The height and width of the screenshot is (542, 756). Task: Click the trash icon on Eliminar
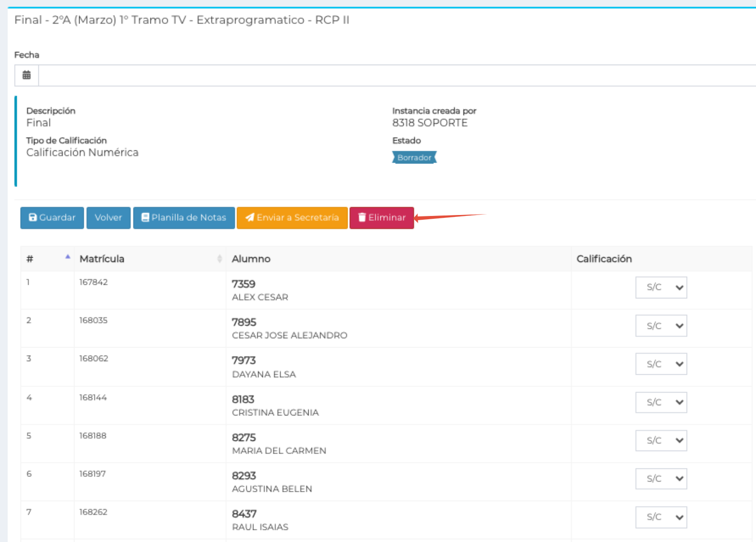tap(362, 217)
